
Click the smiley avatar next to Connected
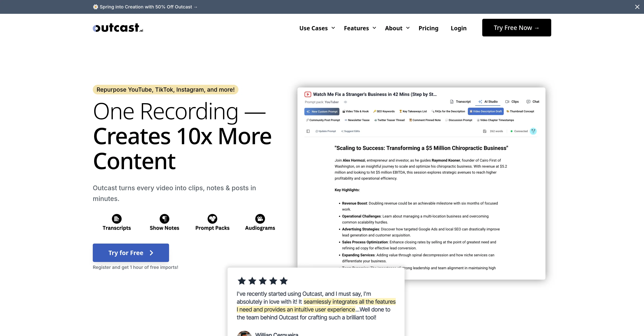click(533, 131)
